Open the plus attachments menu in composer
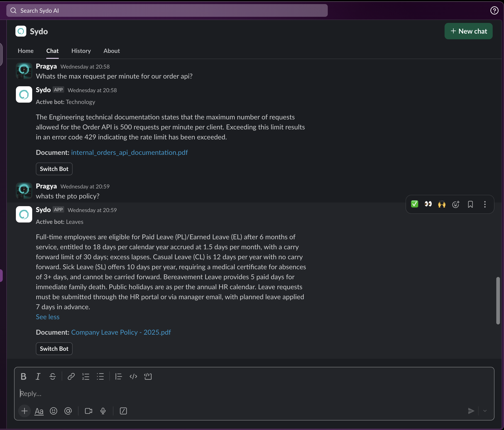The image size is (504, 430). (24, 411)
